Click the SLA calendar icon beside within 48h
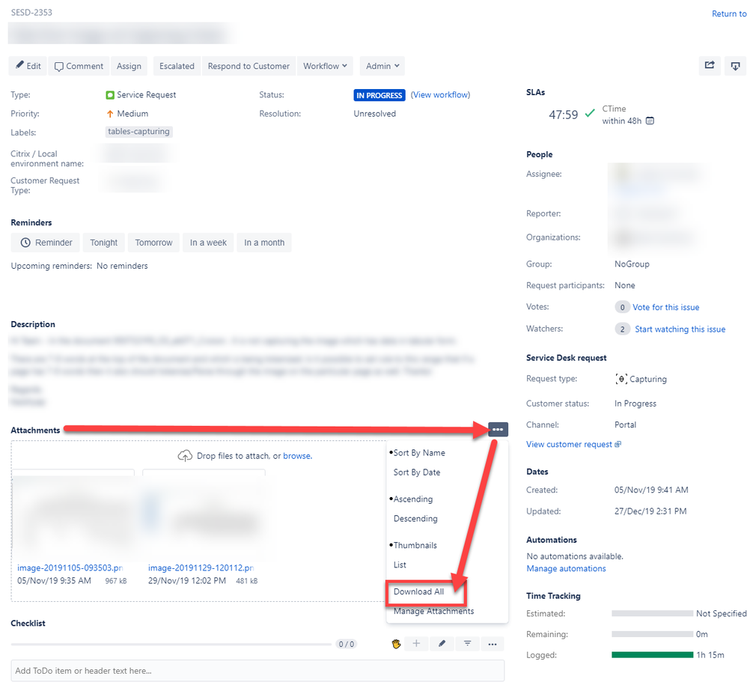Viewport: 747px width, 700px height. (650, 121)
